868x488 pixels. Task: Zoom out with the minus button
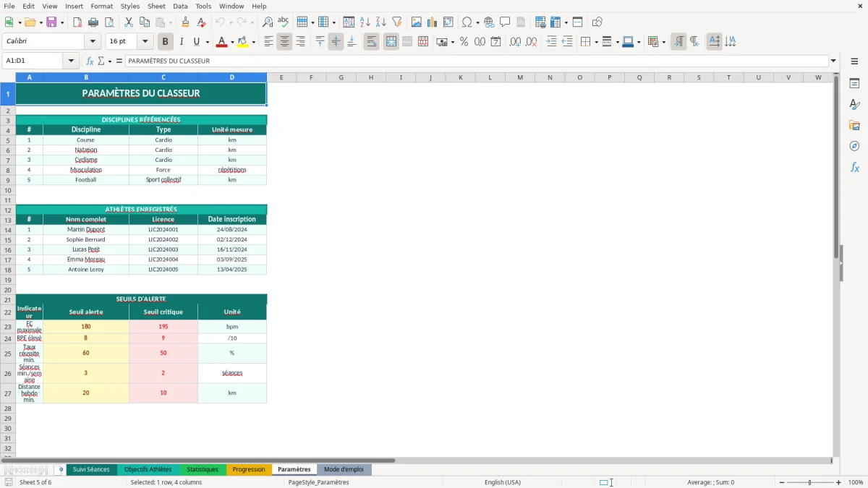pos(782,482)
